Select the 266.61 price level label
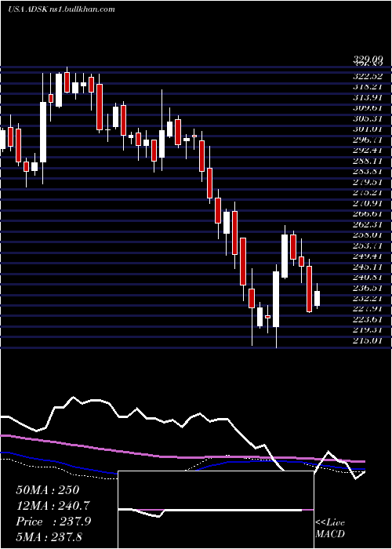392x549 pixels. pyautogui.click(x=368, y=213)
